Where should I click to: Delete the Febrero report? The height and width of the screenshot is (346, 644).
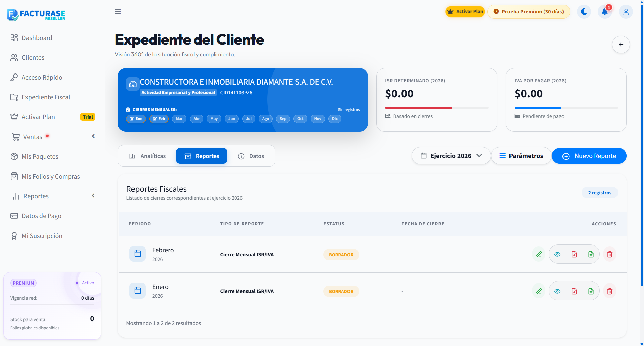[610, 254]
